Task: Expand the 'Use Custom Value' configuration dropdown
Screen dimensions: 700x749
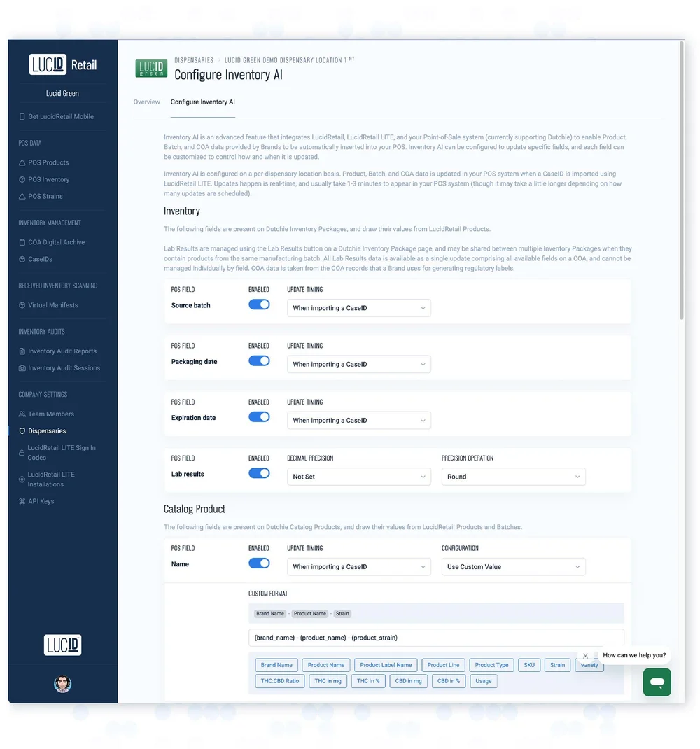Action: pyautogui.click(x=513, y=566)
